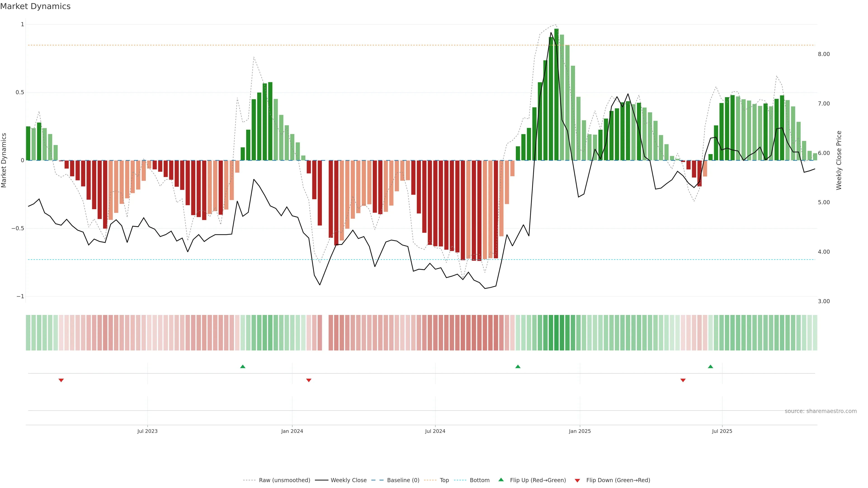
Task: Click the Weekly Close Price axis title
Action: 839,160
